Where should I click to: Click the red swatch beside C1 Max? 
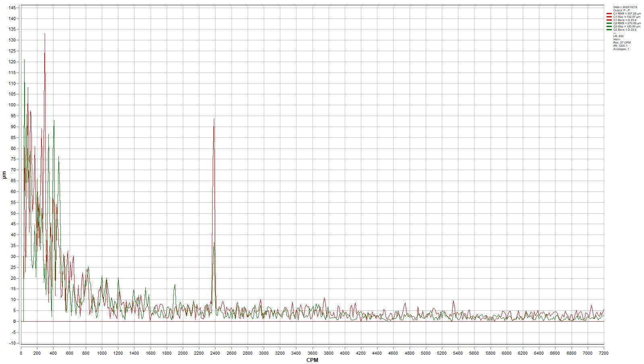pos(609,17)
